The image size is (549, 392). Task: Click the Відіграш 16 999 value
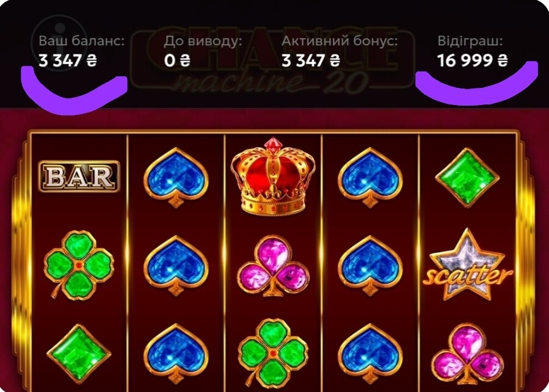472,61
